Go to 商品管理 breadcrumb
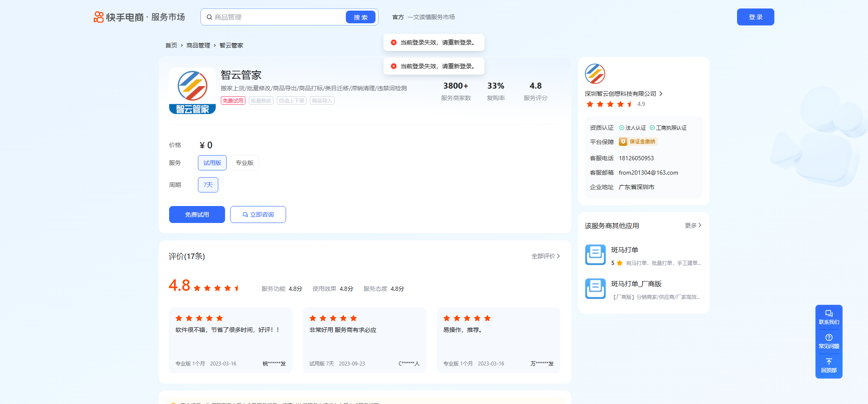 coord(198,45)
